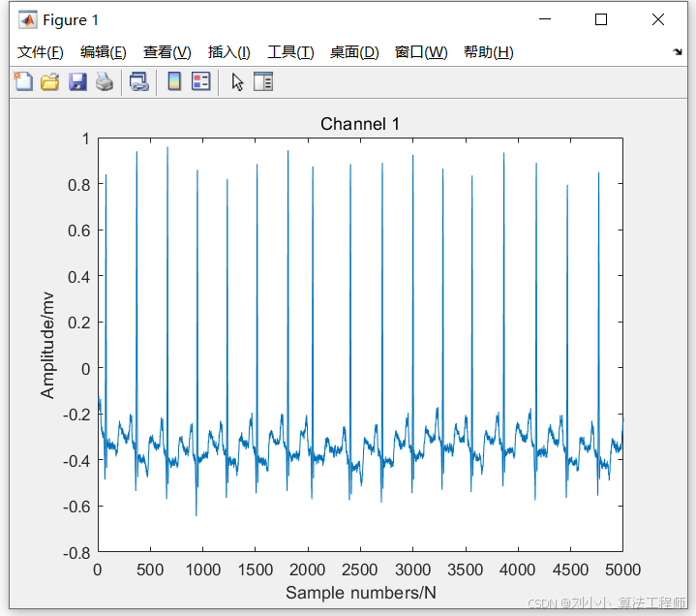The width and height of the screenshot is (696, 616).
Task: Close the Figure 1 window
Action: [x=658, y=19]
